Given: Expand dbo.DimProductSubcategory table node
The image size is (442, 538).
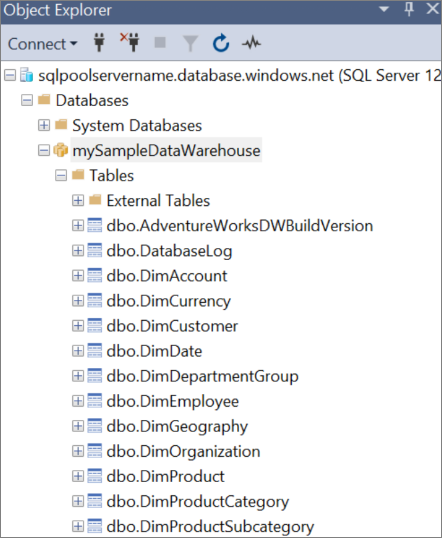Looking at the screenshot, I should click(78, 526).
